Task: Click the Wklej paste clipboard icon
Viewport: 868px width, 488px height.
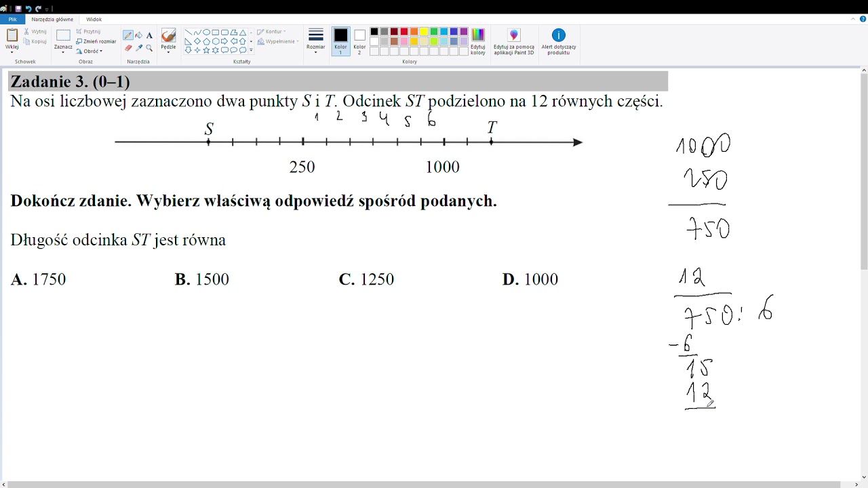Action: click(12, 35)
